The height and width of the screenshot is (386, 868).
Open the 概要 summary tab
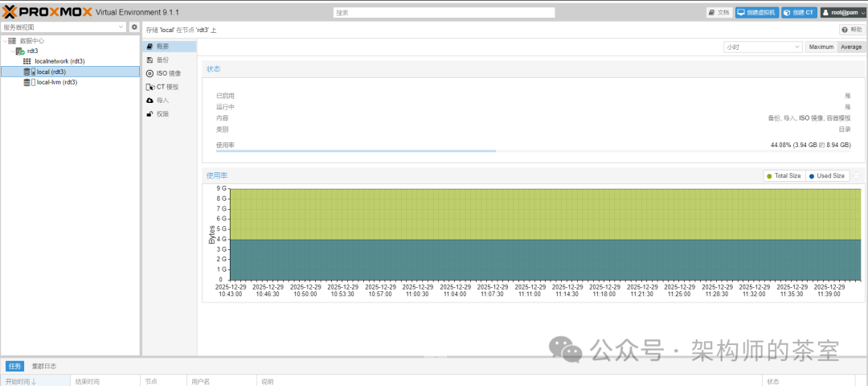(169, 47)
